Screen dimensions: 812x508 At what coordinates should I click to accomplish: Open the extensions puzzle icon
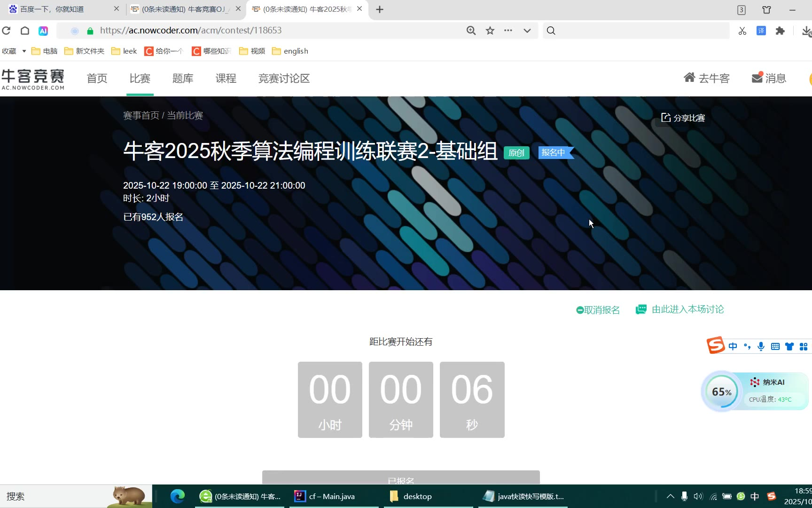tap(781, 31)
